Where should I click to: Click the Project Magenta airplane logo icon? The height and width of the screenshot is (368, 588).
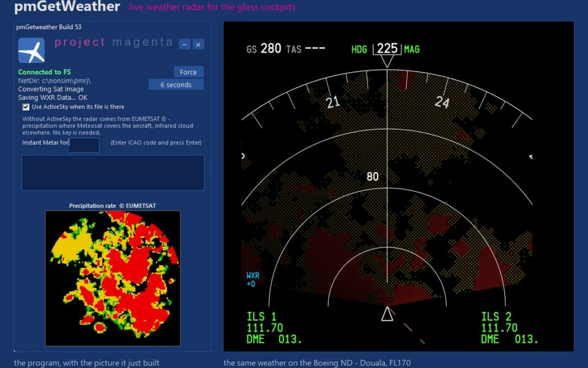pyautogui.click(x=32, y=50)
